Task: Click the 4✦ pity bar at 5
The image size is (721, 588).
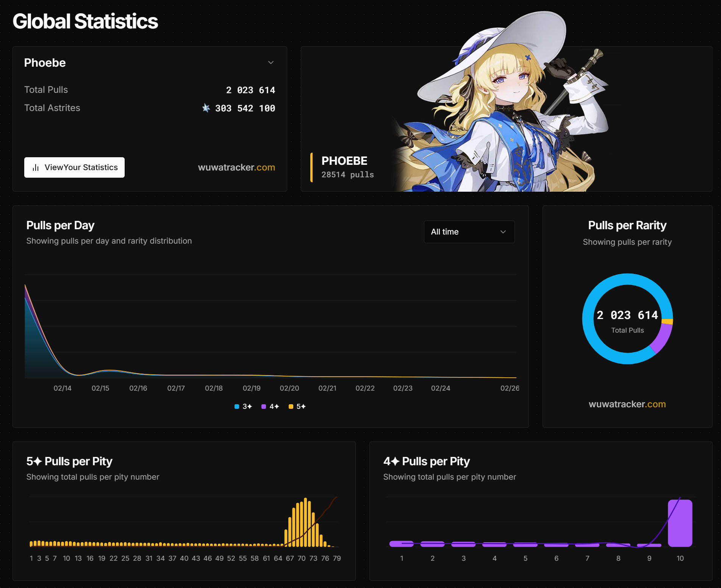Action: pyautogui.click(x=525, y=544)
